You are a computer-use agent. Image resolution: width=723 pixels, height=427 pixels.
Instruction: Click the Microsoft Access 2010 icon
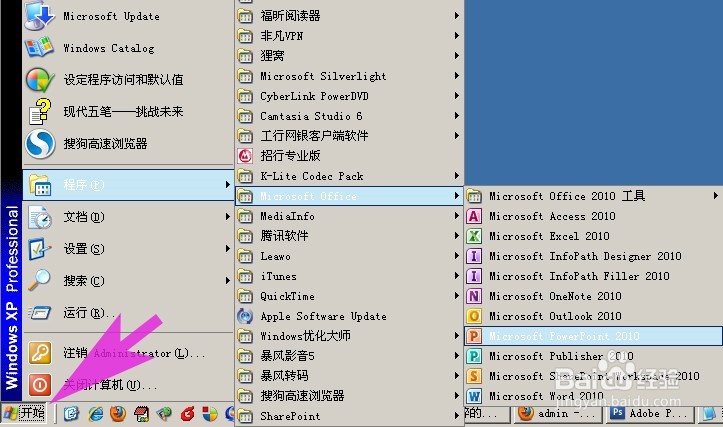click(474, 216)
